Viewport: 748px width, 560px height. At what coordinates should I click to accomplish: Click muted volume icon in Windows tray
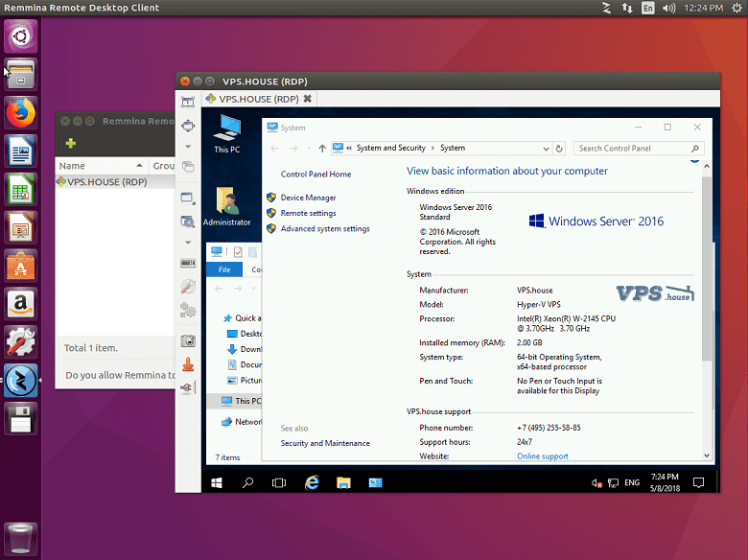tap(596, 483)
